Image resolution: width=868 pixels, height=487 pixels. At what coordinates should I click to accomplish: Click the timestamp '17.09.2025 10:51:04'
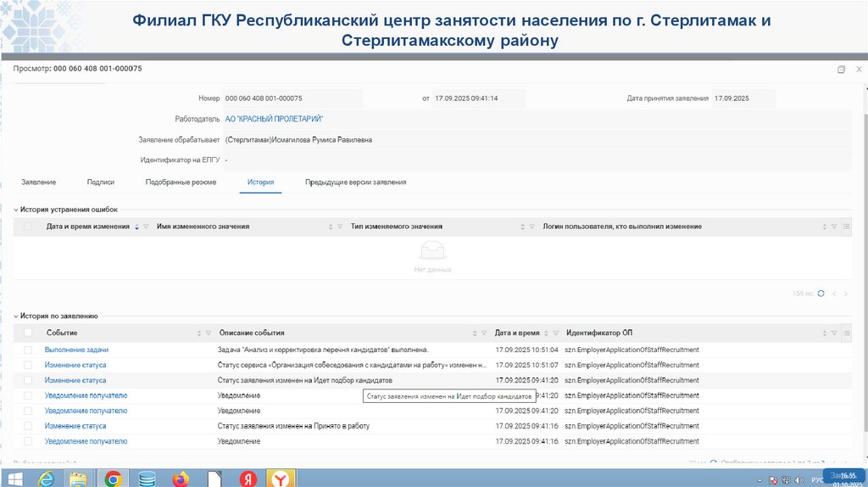click(527, 350)
